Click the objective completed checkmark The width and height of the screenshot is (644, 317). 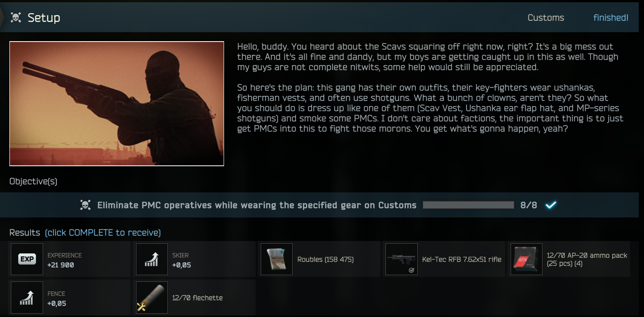[551, 205]
